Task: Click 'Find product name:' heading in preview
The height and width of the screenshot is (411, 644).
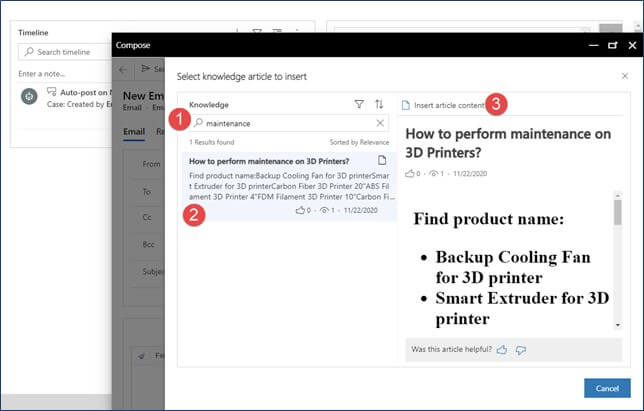Action: (489, 219)
